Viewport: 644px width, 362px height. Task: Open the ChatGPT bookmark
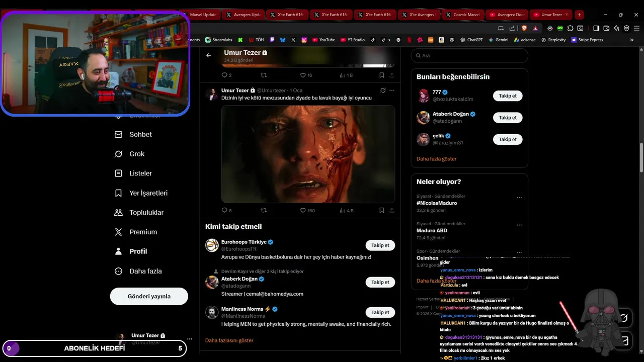point(471,40)
